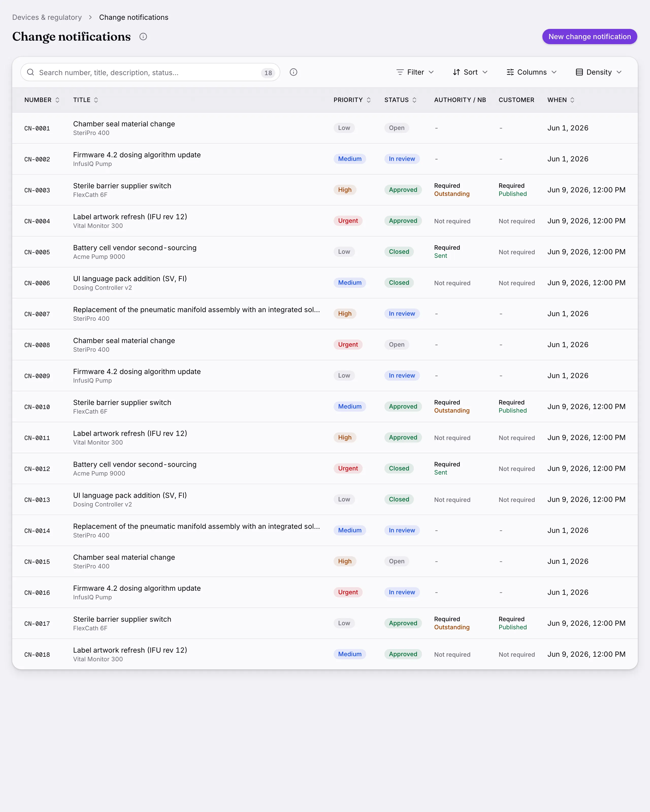Screen dimensions: 650x812
Task: Click the CUSTOMER column header
Action: coord(516,100)
